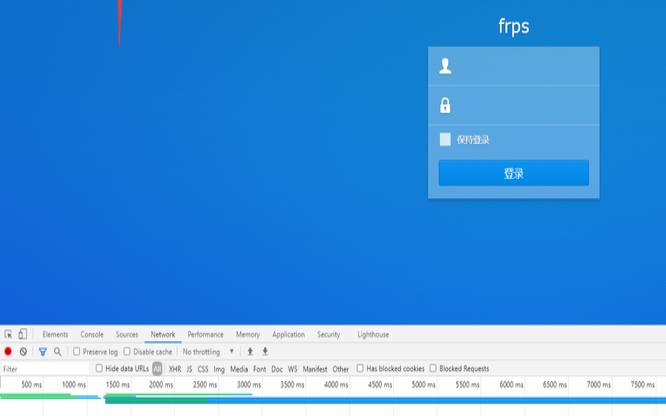The height and width of the screenshot is (416, 666).
Task: Select the inspect element picker icon
Action: (8, 334)
